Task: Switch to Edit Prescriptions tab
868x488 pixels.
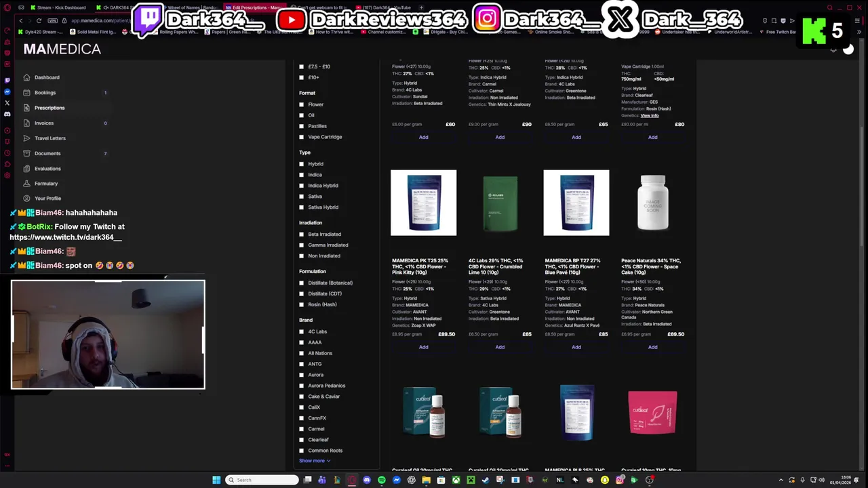Action: pyautogui.click(x=255, y=7)
